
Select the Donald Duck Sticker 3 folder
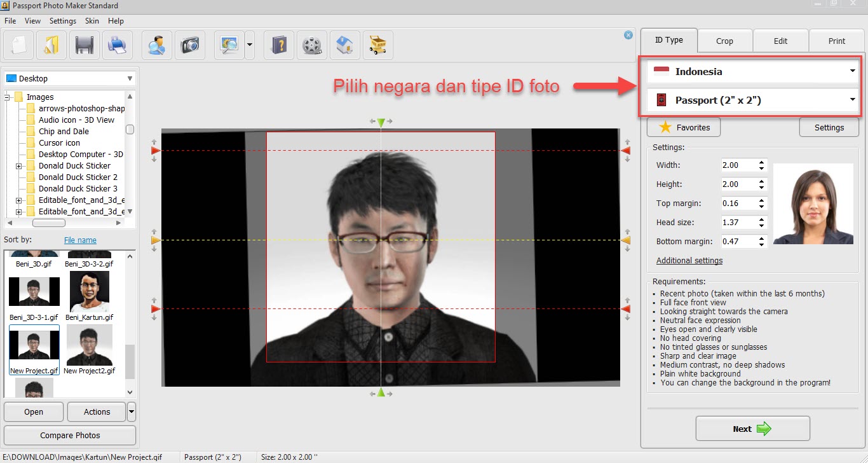(78, 189)
